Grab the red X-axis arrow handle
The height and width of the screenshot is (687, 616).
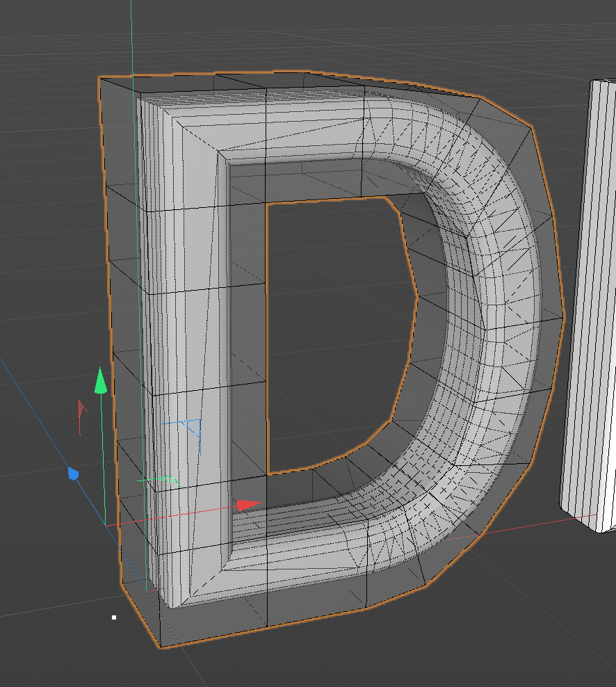(x=250, y=505)
